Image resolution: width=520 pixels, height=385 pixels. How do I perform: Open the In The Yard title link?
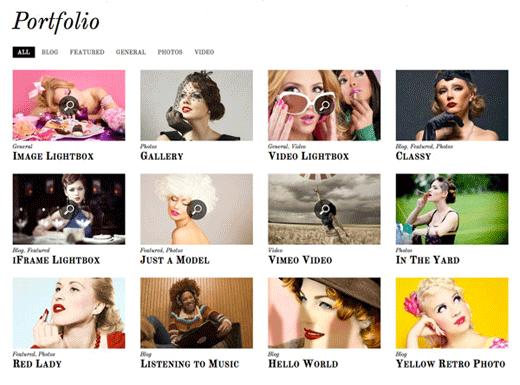(x=428, y=260)
